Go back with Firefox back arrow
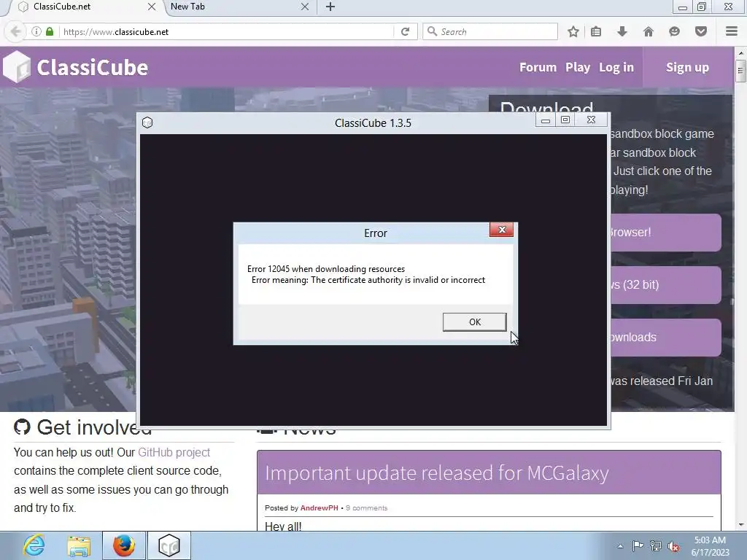Image resolution: width=747 pixels, height=560 pixels. point(16,32)
